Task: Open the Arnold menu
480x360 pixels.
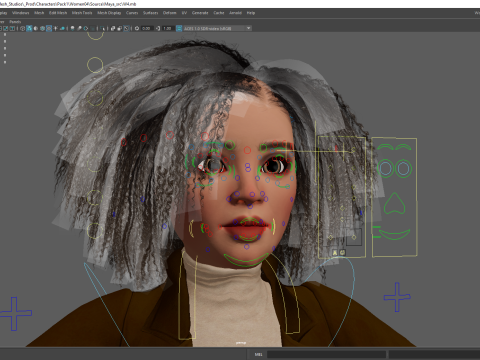Action: (235, 13)
